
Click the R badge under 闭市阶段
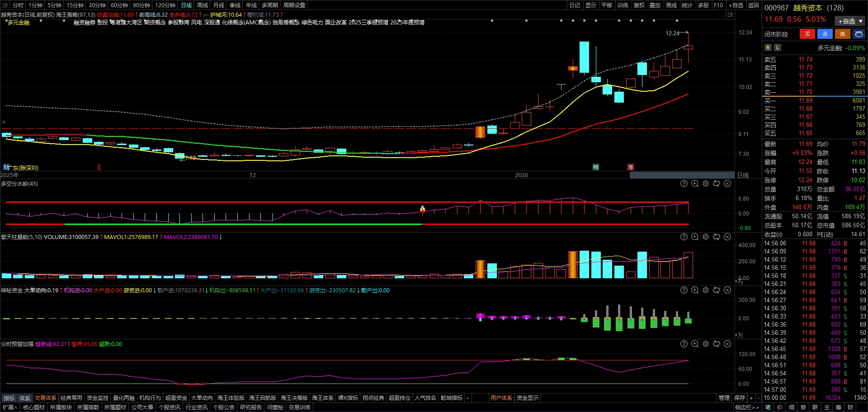tap(768, 47)
